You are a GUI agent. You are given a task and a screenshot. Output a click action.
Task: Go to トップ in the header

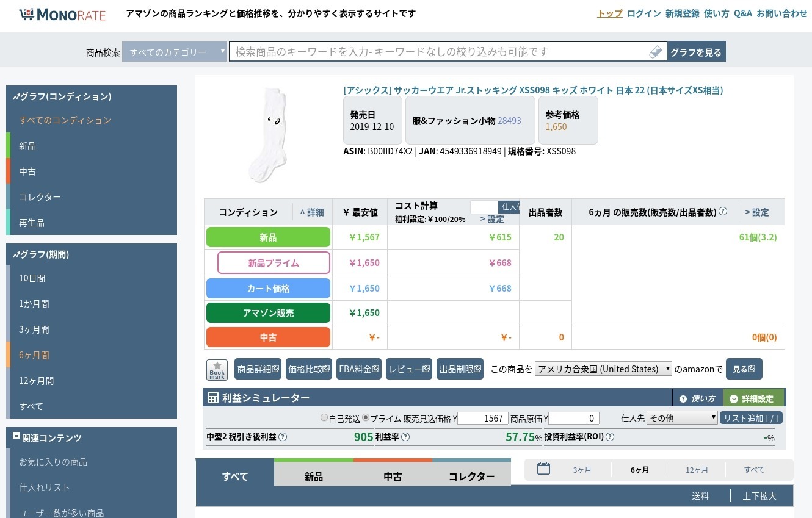(x=610, y=13)
